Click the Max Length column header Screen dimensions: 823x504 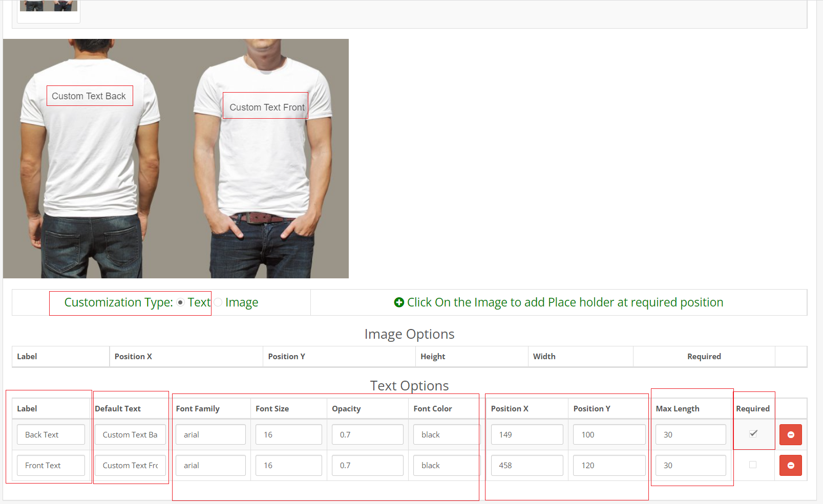pyautogui.click(x=678, y=409)
